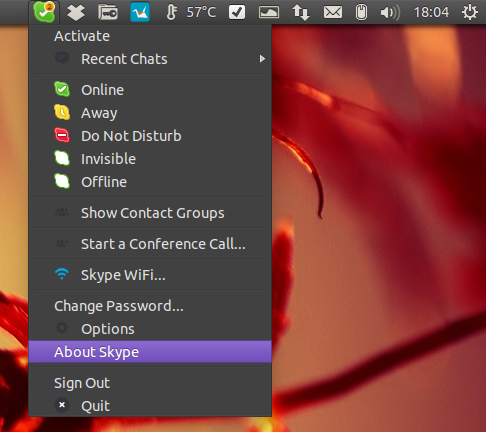Click the 57°C temperature reading

(201, 13)
